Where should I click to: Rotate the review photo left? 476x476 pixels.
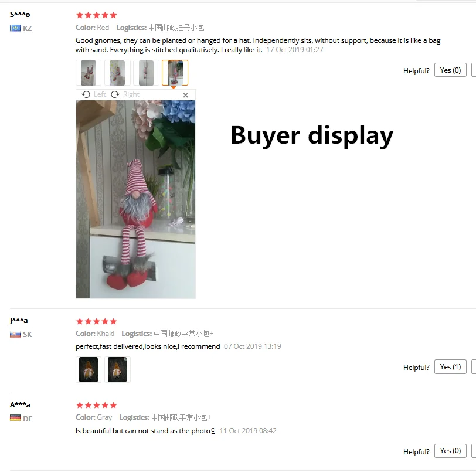click(94, 94)
